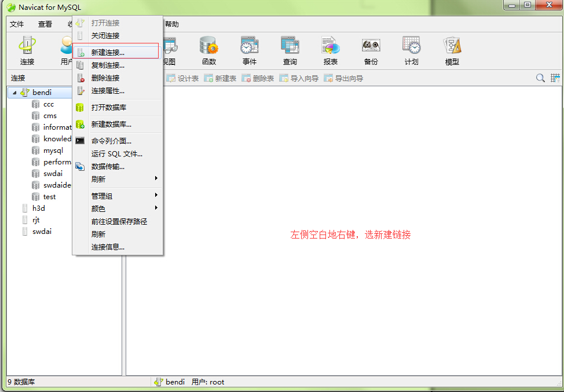Click the search magnifier icon
Viewport: 564px width, 392px height.
pyautogui.click(x=540, y=78)
